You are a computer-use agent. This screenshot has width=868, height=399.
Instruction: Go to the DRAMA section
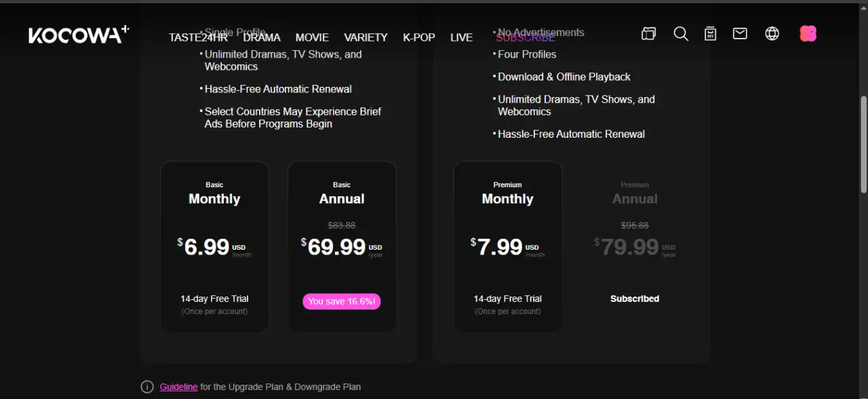[x=262, y=37]
